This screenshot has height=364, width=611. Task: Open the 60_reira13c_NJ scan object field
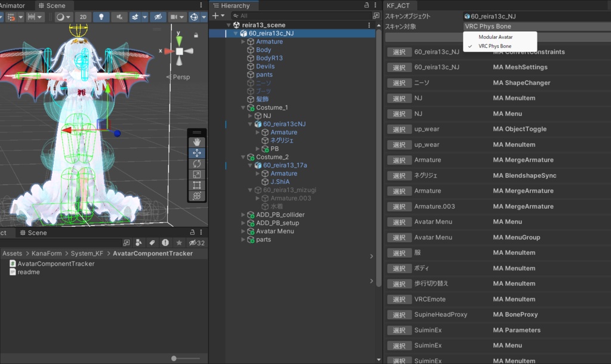pos(537,16)
